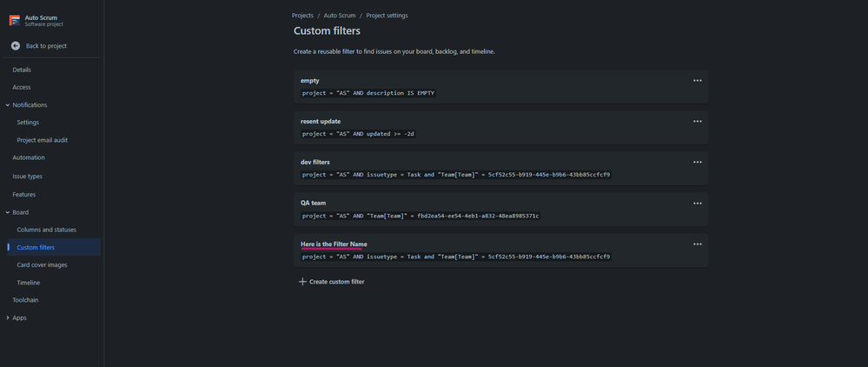Click the plus icon beside Create custom filter
Screen dimensions: 868x367
point(302,282)
